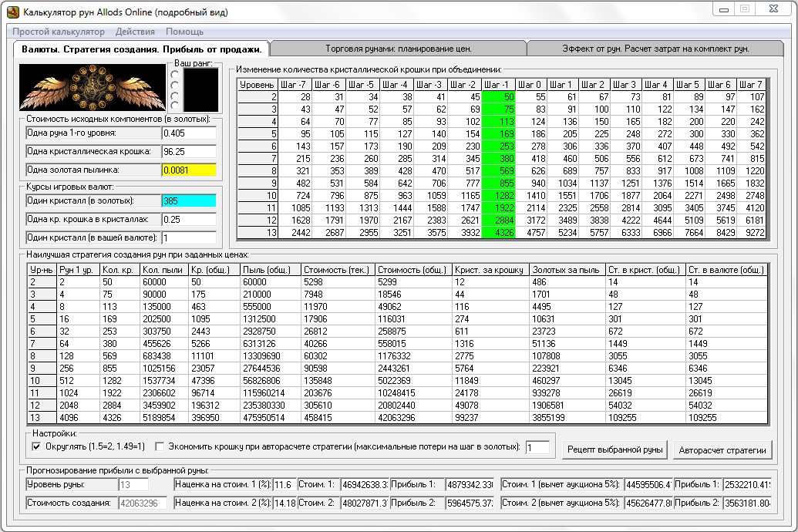Click the app icon in the title bar
The image size is (798, 532).
click(x=12, y=12)
